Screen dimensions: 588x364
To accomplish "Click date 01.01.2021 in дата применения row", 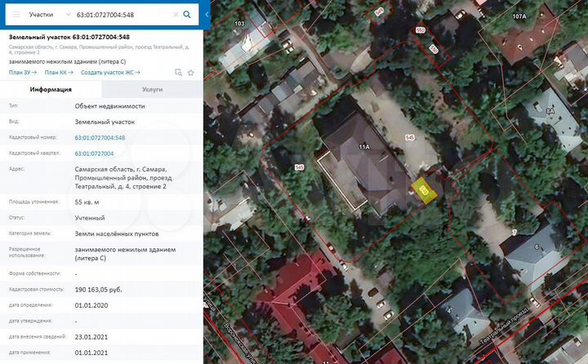I will tap(91, 353).
